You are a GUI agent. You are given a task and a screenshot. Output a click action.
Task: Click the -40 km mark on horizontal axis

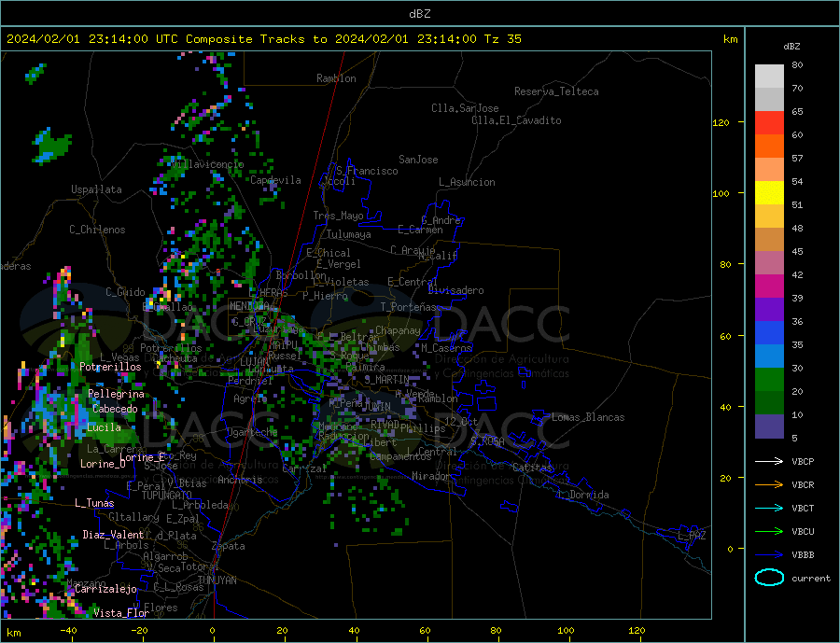point(68,631)
